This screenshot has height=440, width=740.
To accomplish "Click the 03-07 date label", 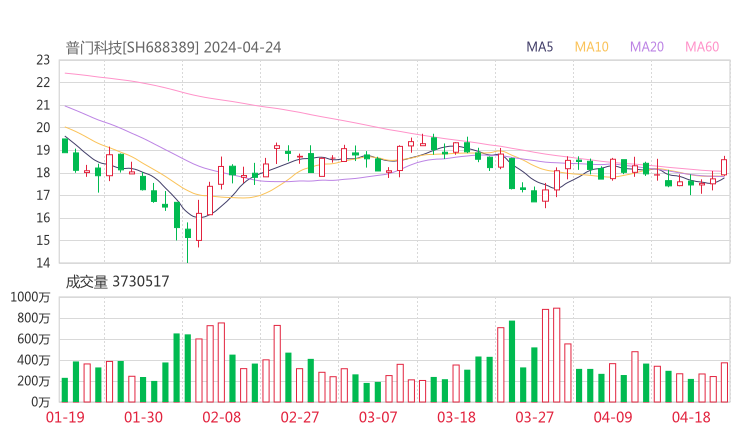I will [x=378, y=417].
